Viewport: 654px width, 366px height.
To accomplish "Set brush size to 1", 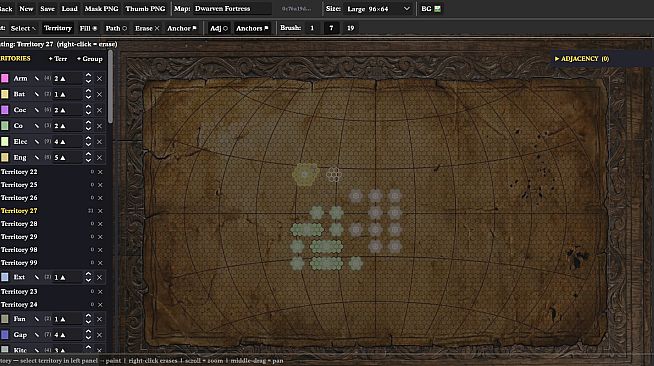I will tap(312, 28).
